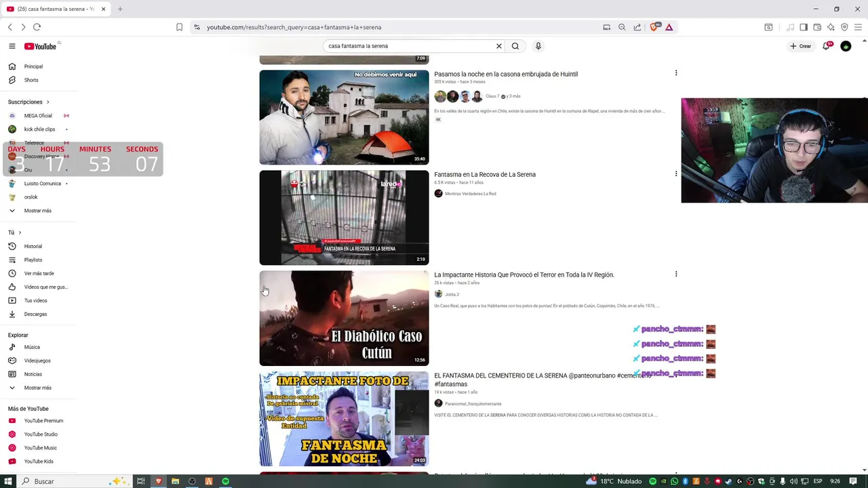The height and width of the screenshot is (488, 868).
Task: Open YouTube Music link
Action: tap(40, 448)
